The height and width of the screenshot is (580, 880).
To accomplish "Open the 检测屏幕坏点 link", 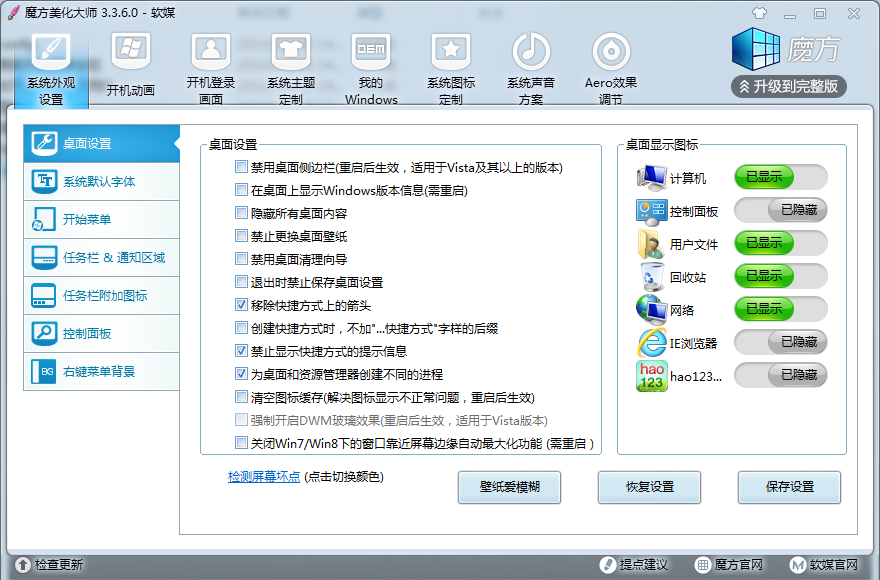I will click(264, 477).
